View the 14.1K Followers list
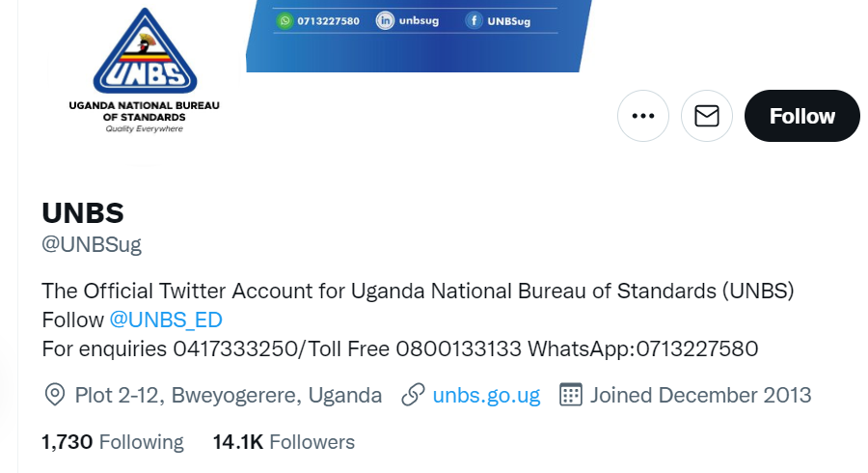This screenshot has width=868, height=473. click(x=284, y=442)
